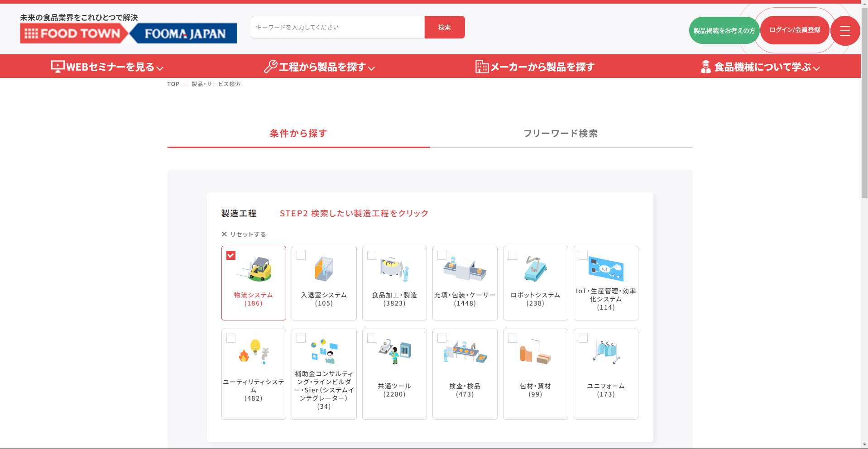Open the 食品機械について学ぶ menu
This screenshot has width=868, height=449.
click(760, 67)
